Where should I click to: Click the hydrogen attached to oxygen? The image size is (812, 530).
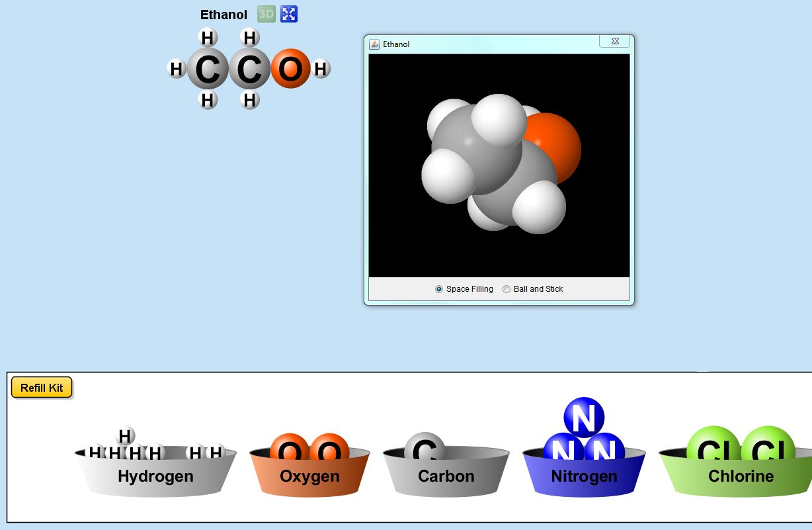point(321,69)
